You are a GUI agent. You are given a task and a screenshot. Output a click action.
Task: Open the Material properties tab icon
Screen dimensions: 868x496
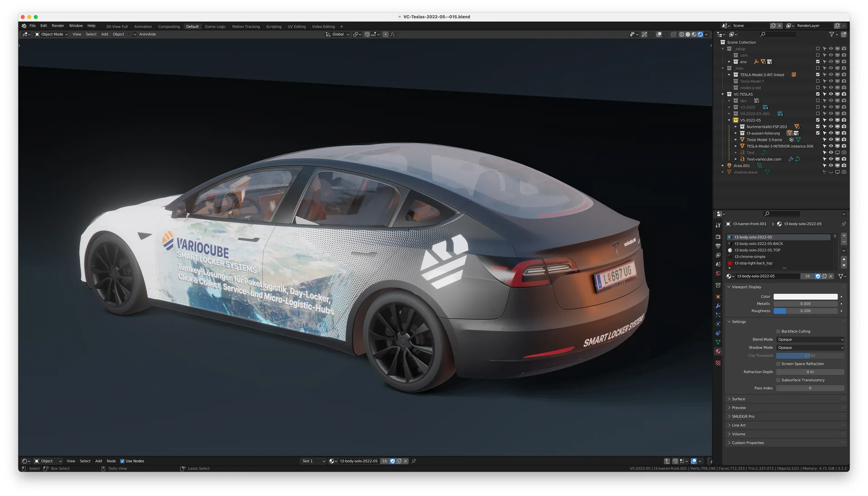718,351
